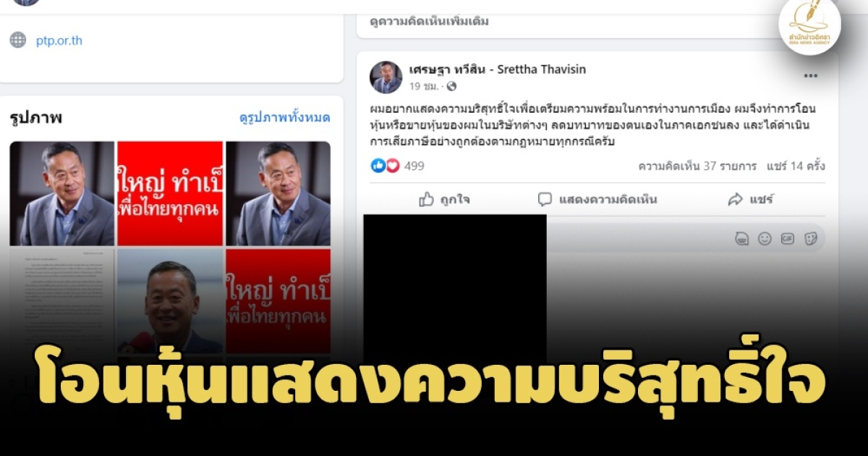Click ดูรูปภาพทั้งหมด to see all photos
The height and width of the screenshot is (456, 868).
point(285,117)
